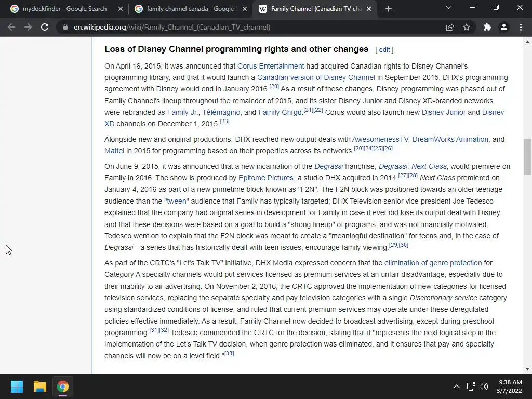Image resolution: width=532 pixels, height=399 pixels.
Task: Open a new tab with plus button
Action: (389, 9)
